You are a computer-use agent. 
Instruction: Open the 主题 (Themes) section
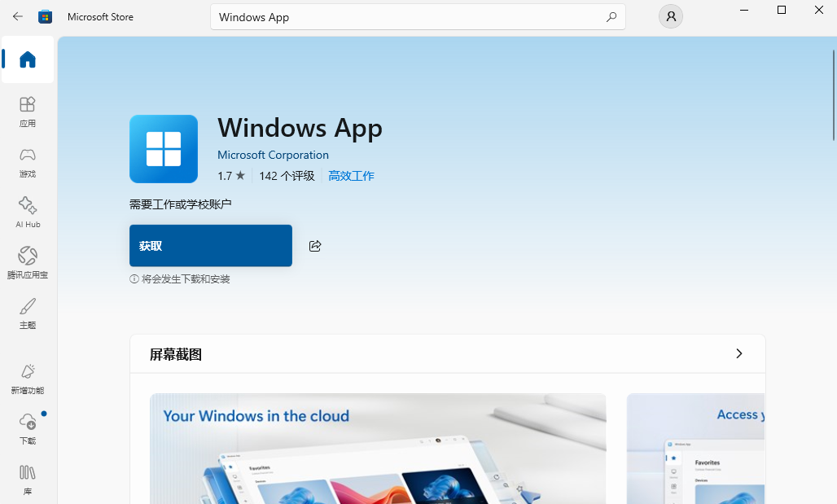point(28,313)
